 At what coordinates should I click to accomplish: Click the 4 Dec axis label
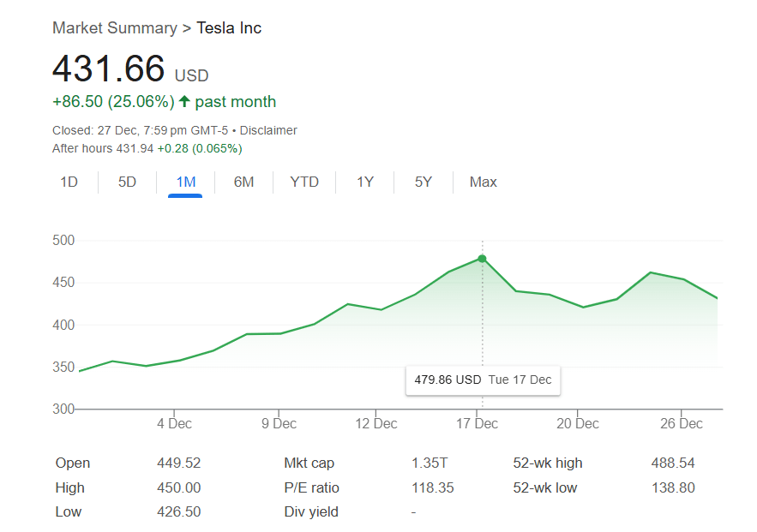pos(174,423)
